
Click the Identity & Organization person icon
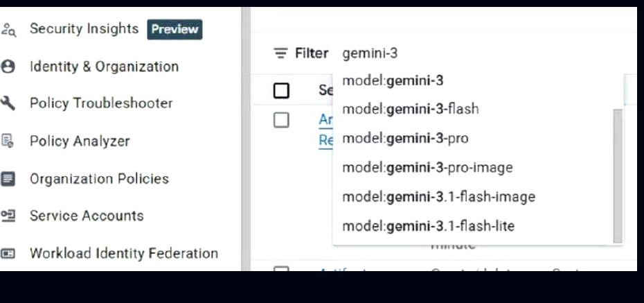click(x=8, y=67)
